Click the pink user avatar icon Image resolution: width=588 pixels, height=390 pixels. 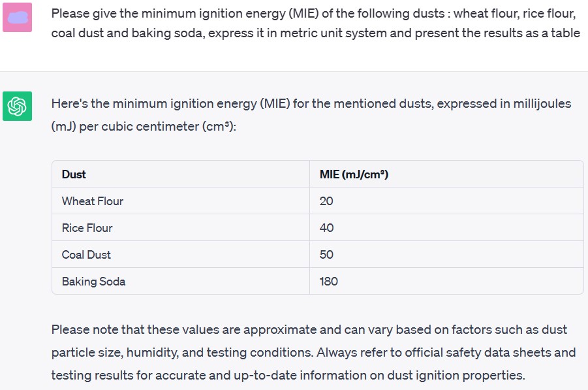tap(17, 17)
